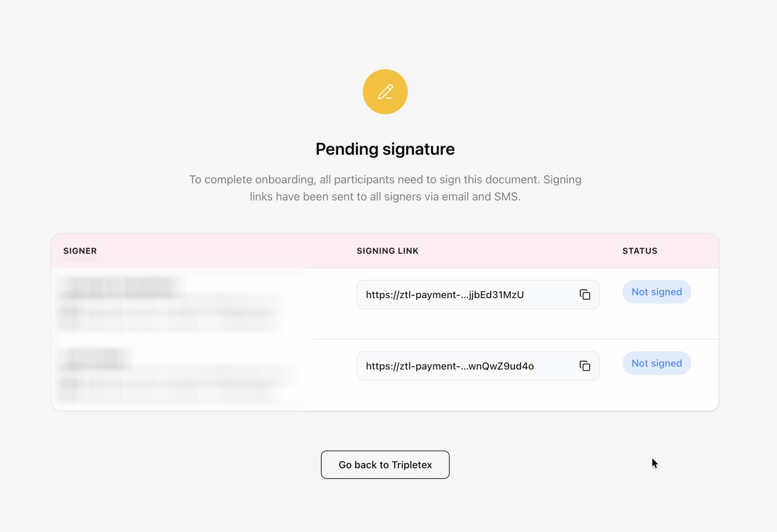Click the first signer's Not signed badge

(656, 292)
